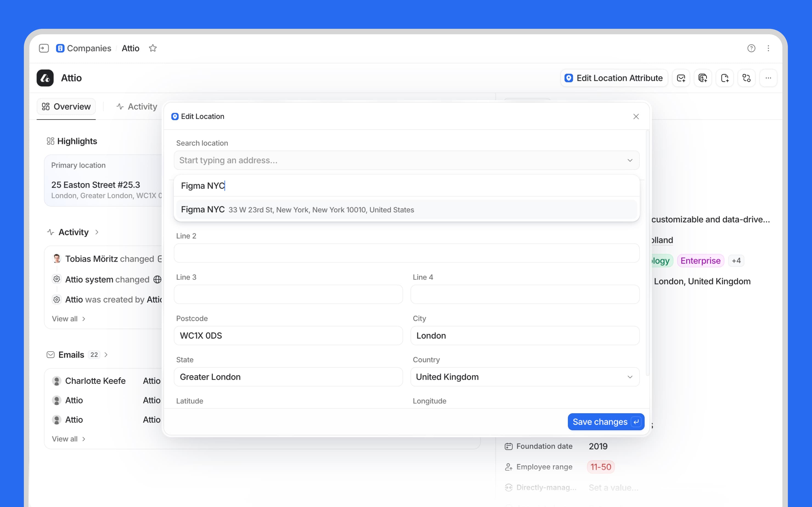This screenshot has width=812, height=507.
Task: Open the help question mark icon
Action: pyautogui.click(x=751, y=48)
